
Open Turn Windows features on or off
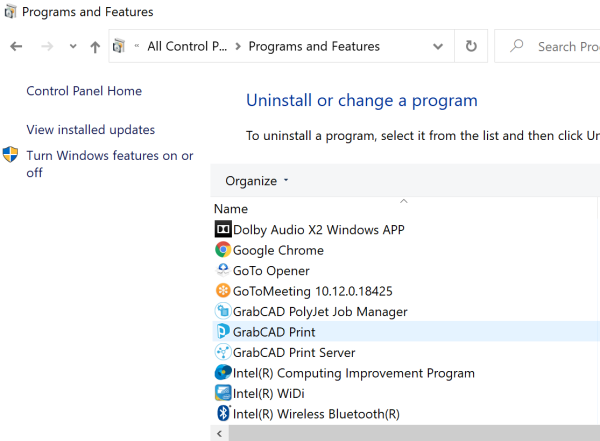[x=110, y=164]
